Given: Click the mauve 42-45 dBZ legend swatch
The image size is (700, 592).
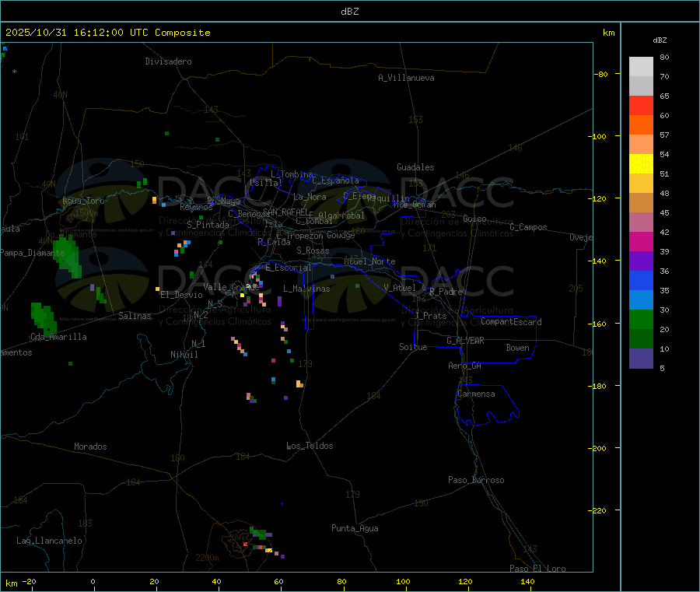Looking at the screenshot, I should click(641, 222).
